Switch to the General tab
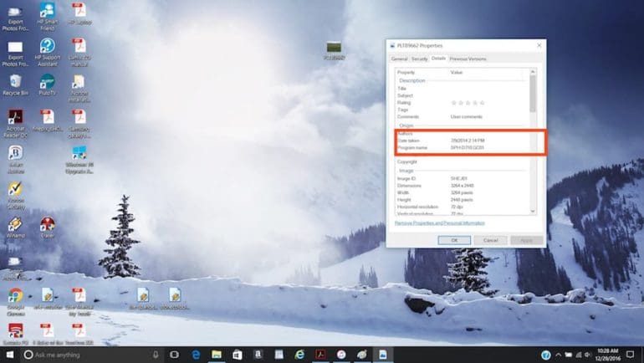644x363 pixels. tap(399, 59)
